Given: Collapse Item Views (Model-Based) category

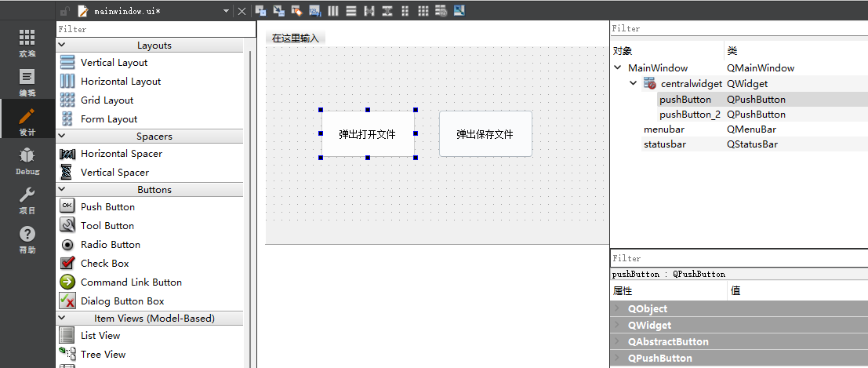Looking at the screenshot, I should click(62, 318).
